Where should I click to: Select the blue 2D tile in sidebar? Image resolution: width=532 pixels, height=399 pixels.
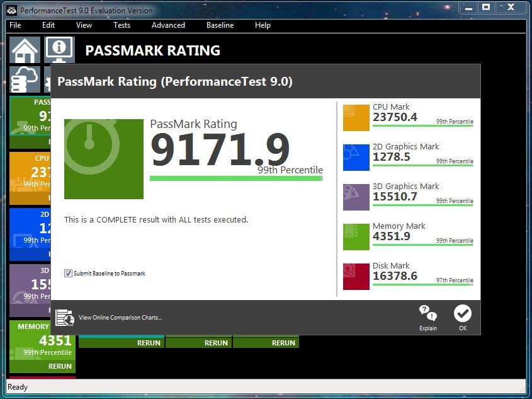click(30, 234)
